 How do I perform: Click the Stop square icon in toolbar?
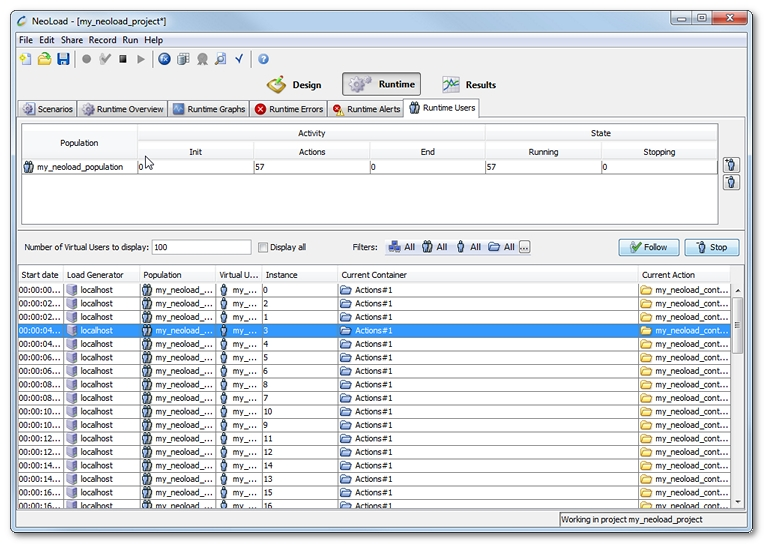point(122,60)
